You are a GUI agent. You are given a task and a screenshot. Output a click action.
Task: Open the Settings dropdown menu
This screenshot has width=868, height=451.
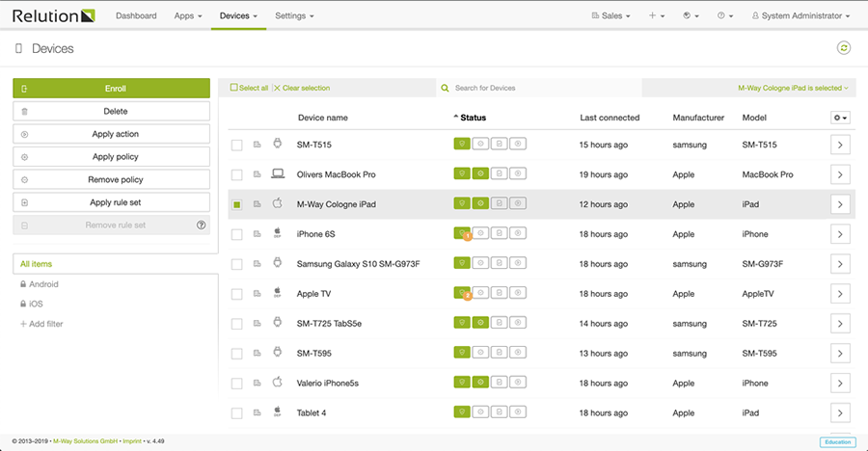point(294,16)
